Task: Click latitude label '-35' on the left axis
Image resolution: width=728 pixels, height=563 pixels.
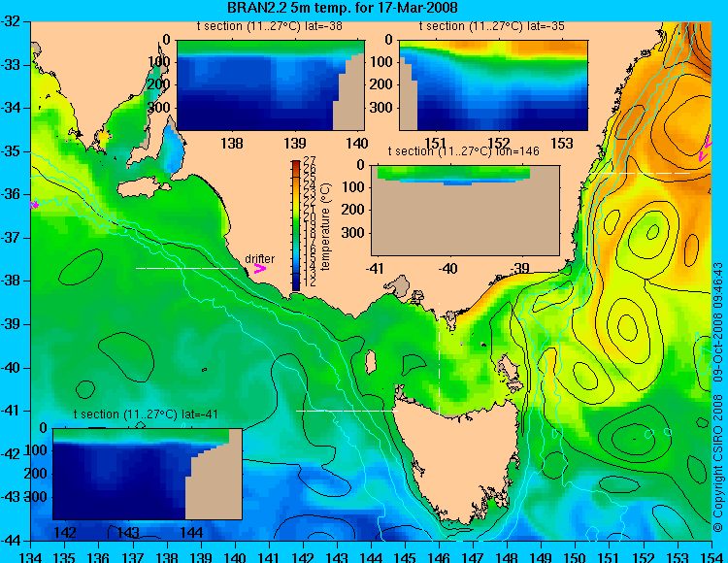Action: pyautogui.click(x=11, y=151)
